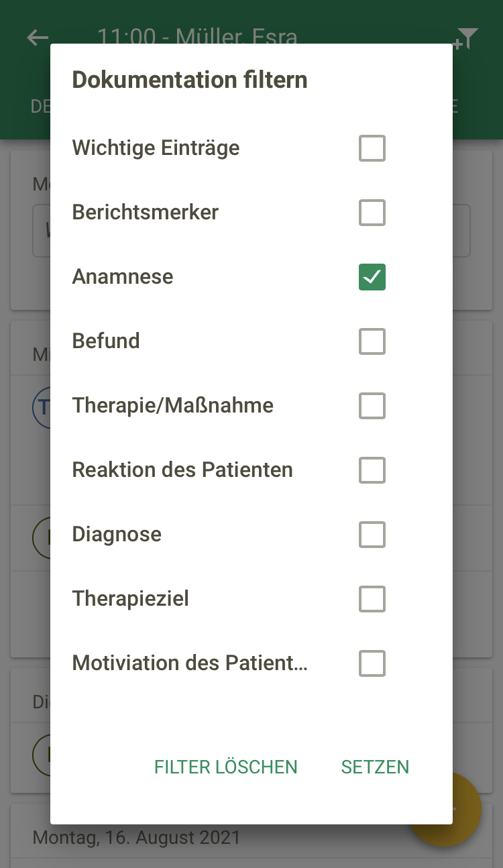Uncheck the Anamnese filter
503x868 pixels.
pos(372,277)
